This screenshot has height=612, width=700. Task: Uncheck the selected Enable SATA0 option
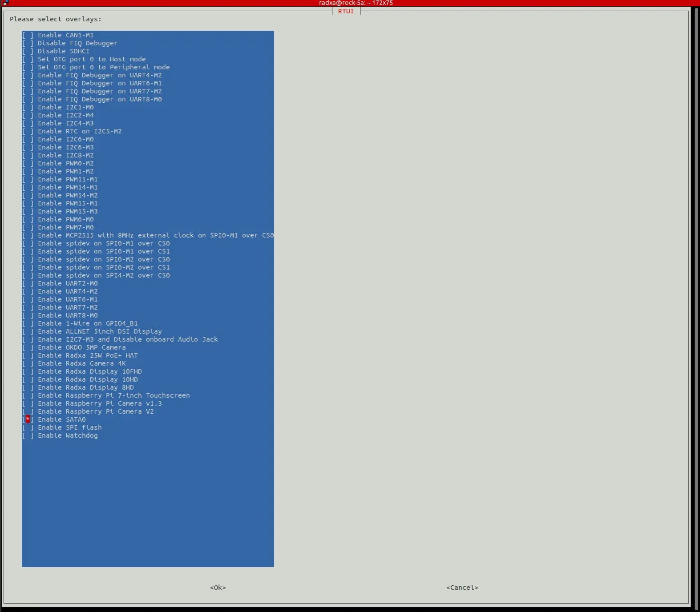tap(28, 419)
